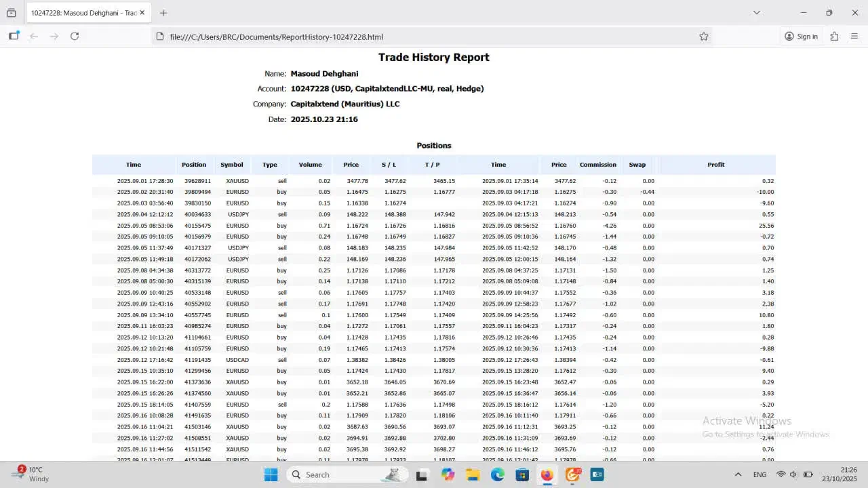The image size is (868, 488).
Task: Click the Sign in button
Action: [x=801, y=37]
